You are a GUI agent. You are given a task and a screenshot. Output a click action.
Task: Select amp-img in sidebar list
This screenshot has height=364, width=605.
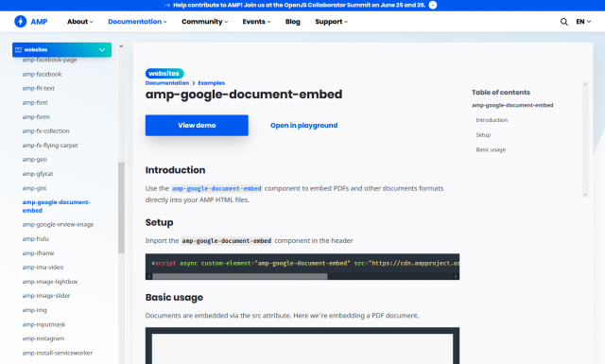[34, 310]
